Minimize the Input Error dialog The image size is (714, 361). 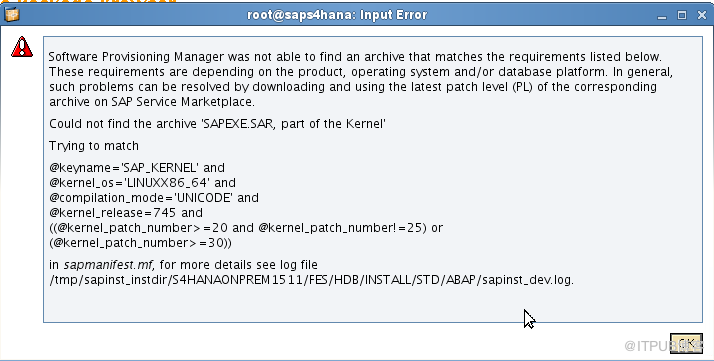click(662, 15)
